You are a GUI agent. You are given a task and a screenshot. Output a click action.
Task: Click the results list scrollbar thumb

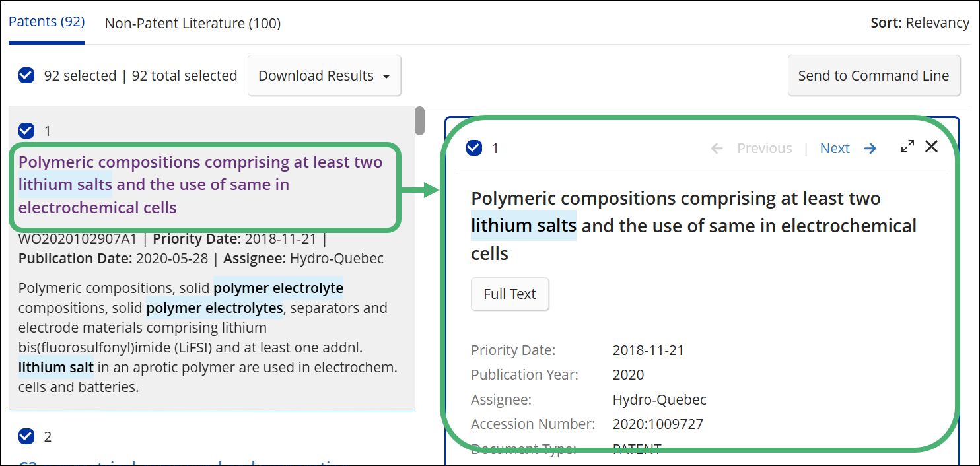tap(419, 121)
